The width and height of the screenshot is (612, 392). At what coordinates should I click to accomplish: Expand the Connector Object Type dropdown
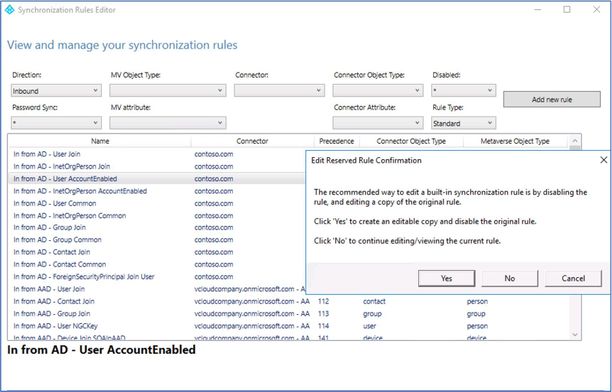(x=378, y=91)
